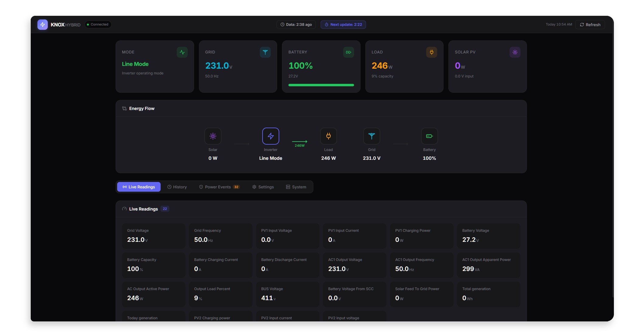Click the 9% capacity text in Load card

point(382,76)
